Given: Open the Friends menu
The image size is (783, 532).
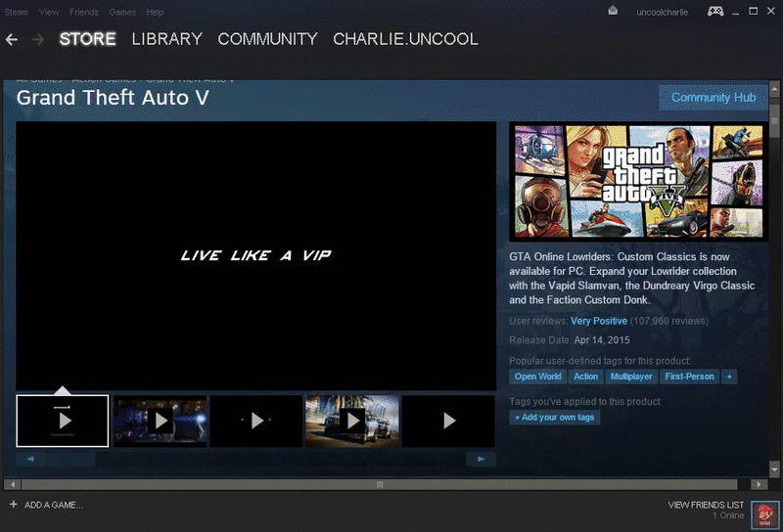Looking at the screenshot, I should point(84,12).
